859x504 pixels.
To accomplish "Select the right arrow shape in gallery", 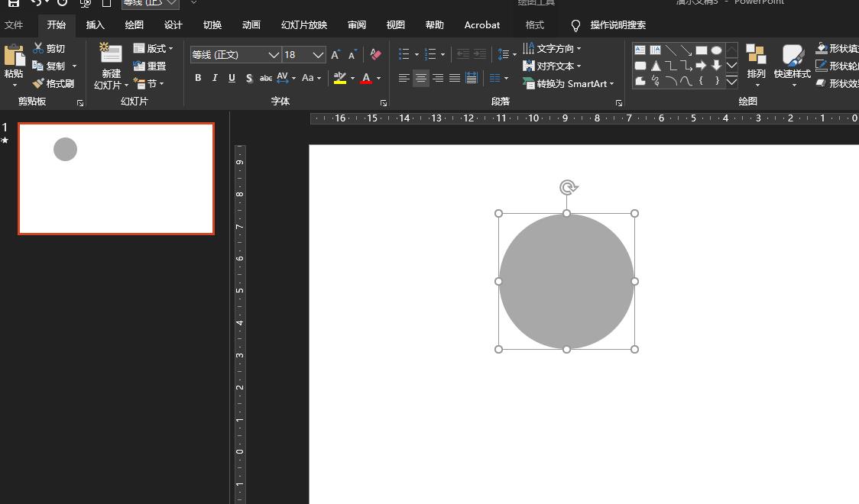I will (x=701, y=66).
